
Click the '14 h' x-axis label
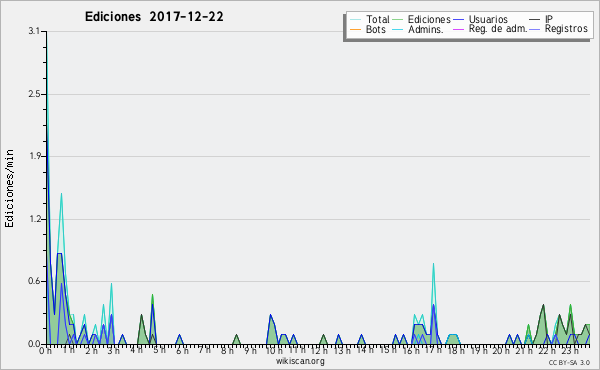click(364, 351)
